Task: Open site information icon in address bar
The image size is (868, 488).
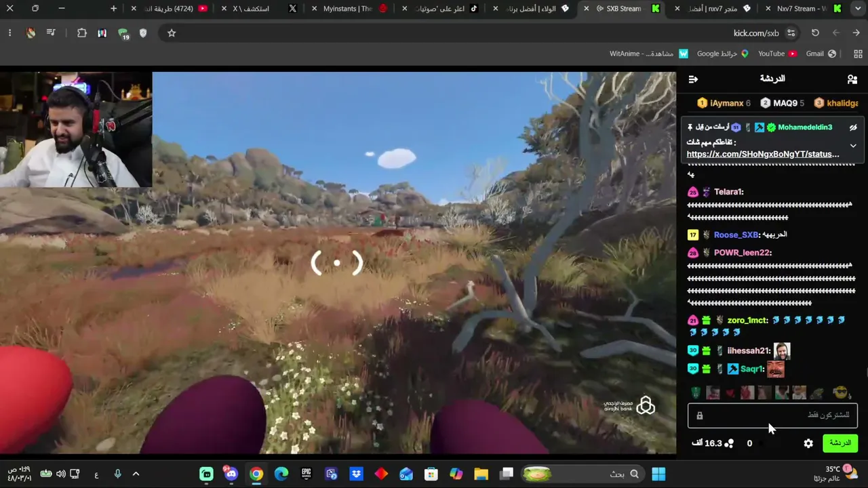Action: 791,33
